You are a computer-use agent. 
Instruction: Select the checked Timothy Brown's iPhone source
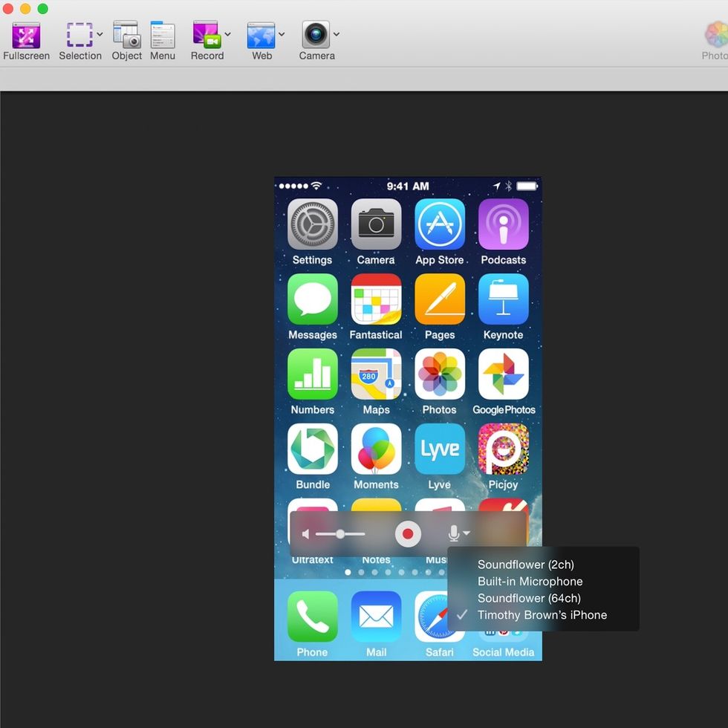click(542, 615)
